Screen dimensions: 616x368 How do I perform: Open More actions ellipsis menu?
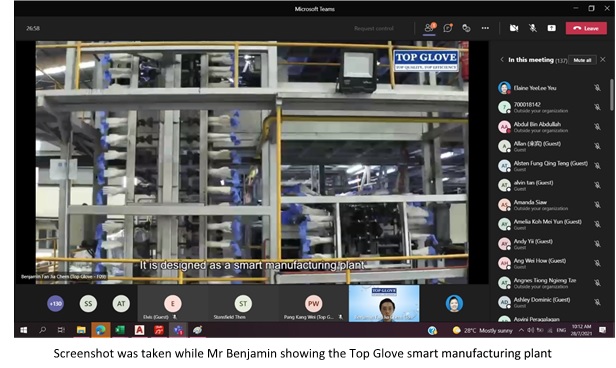(485, 28)
